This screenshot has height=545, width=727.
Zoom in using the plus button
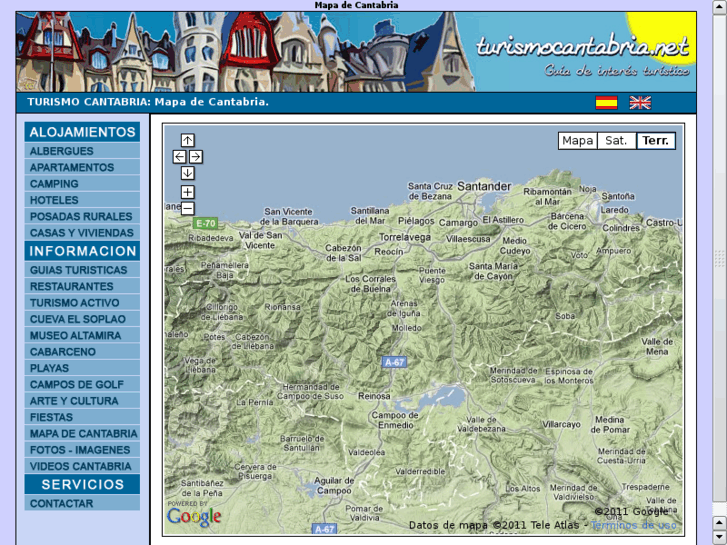click(187, 192)
